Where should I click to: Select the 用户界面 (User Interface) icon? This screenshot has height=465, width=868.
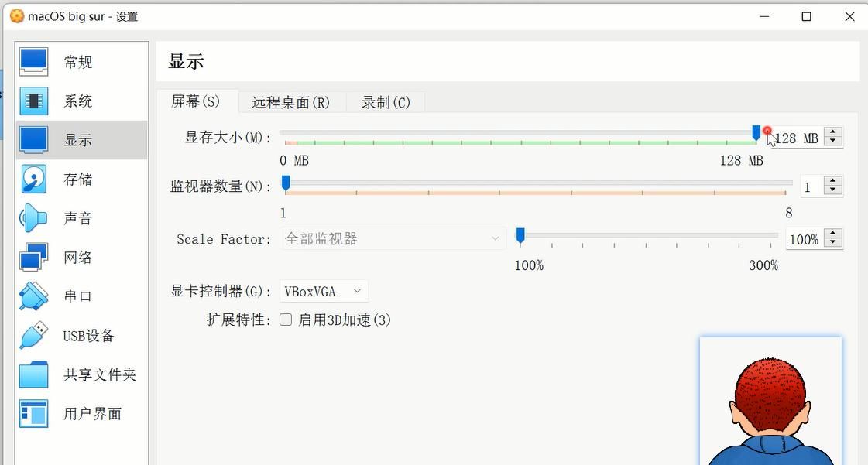coord(34,414)
